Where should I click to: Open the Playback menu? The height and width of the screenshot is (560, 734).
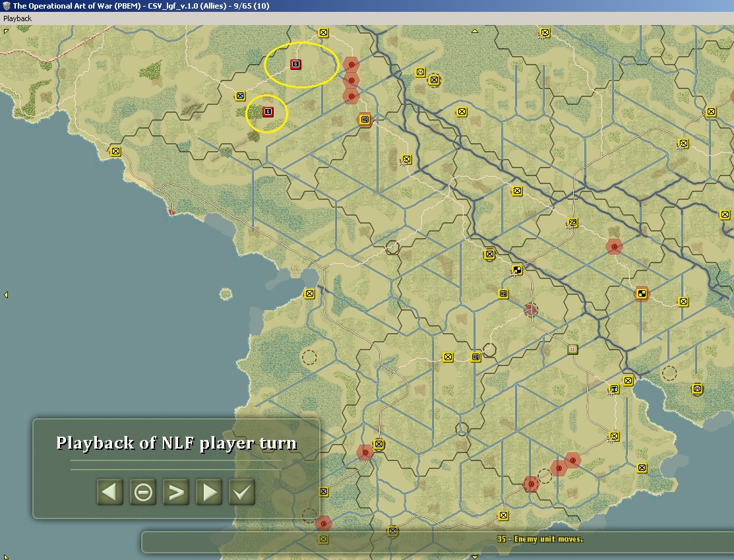[17, 18]
